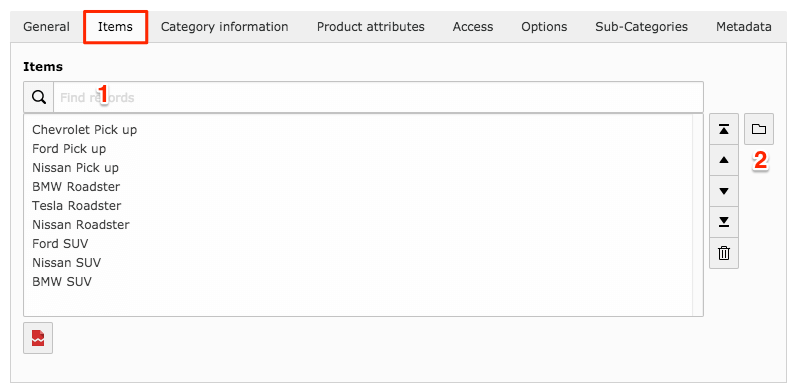Click the magnifier search icon
800x389 pixels.
pyautogui.click(x=39, y=97)
